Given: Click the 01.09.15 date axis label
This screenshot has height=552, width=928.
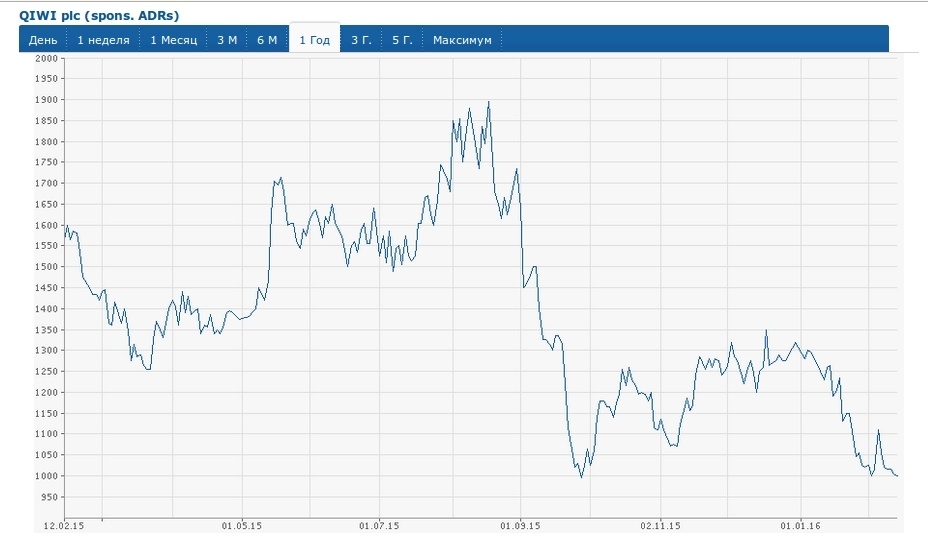Looking at the screenshot, I should 520,525.
